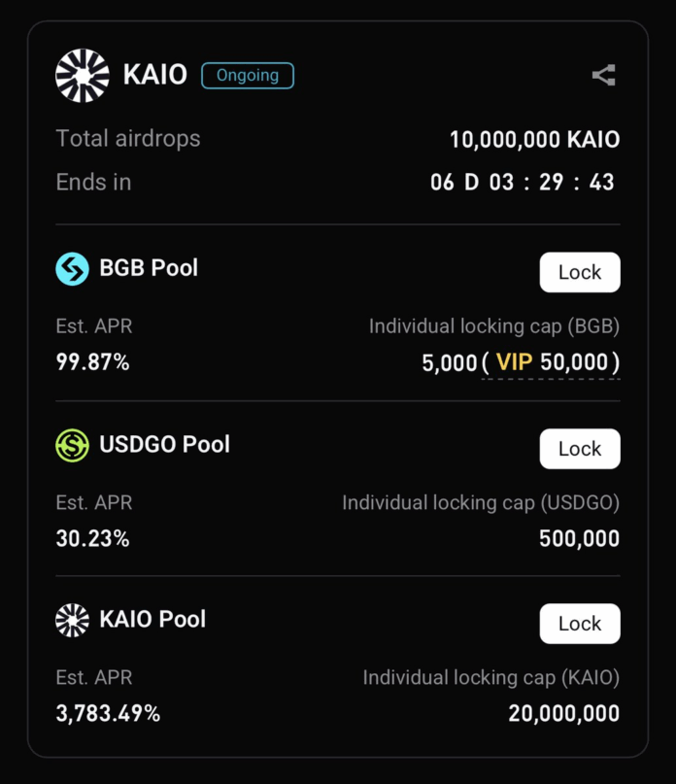Click the 500,000 USDGO locking cap value

tap(580, 538)
